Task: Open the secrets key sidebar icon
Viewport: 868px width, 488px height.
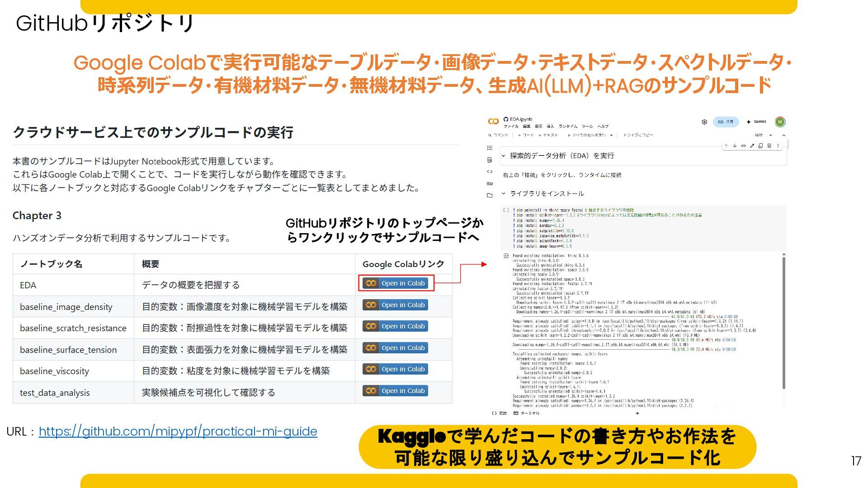Action: pyautogui.click(x=490, y=183)
